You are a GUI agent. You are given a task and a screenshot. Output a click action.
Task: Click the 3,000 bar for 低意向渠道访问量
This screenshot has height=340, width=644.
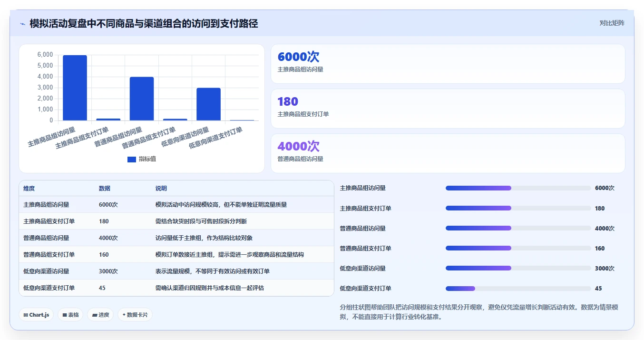[208, 104]
